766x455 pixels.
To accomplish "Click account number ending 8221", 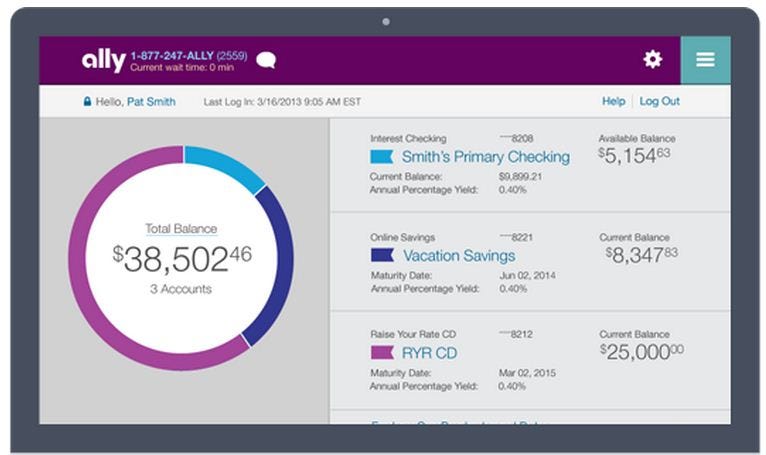I will [x=516, y=238].
